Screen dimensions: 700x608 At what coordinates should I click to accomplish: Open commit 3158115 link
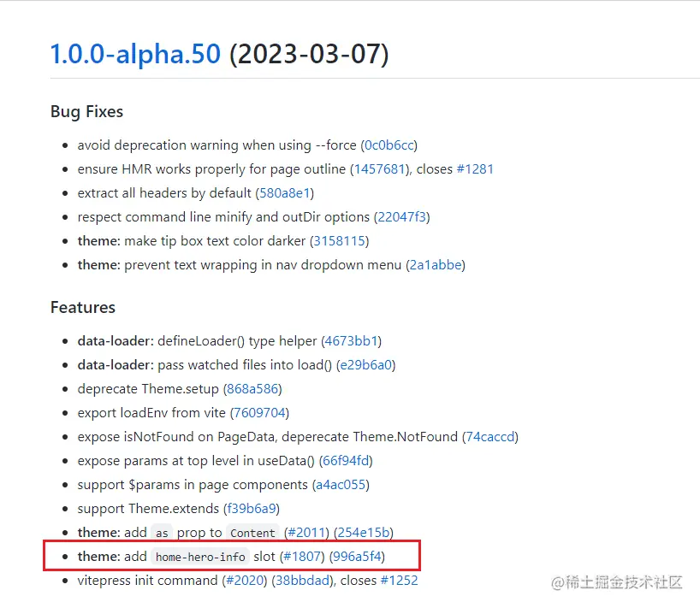pyautogui.click(x=339, y=241)
